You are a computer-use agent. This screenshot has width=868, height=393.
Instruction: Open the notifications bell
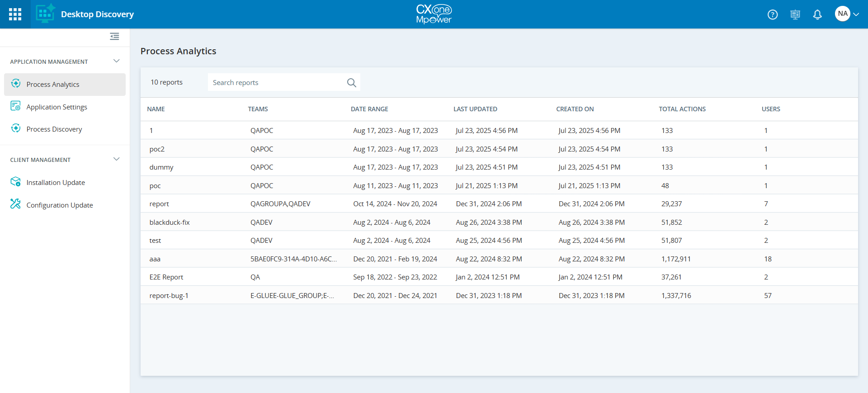pyautogui.click(x=817, y=14)
